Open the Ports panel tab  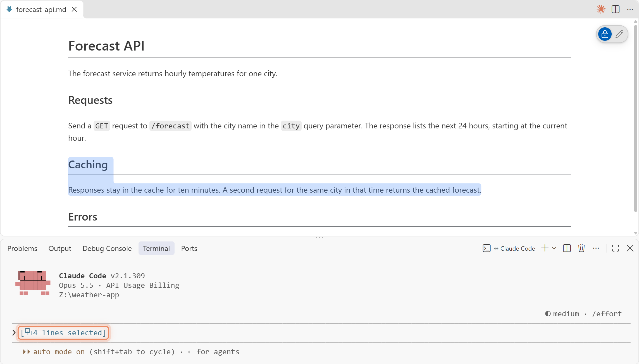[x=189, y=248]
